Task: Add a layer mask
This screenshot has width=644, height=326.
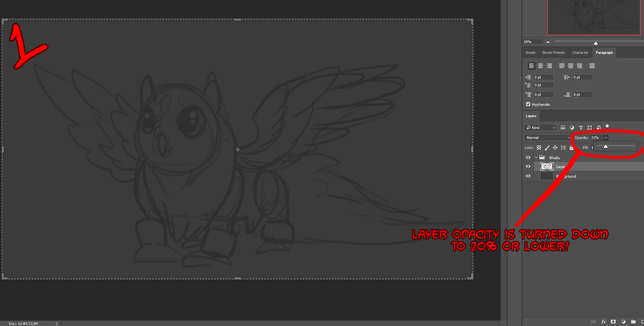Action: pyautogui.click(x=613, y=321)
